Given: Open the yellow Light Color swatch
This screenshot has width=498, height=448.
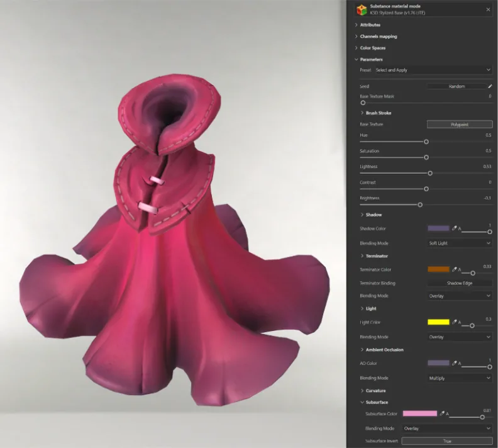Looking at the screenshot, I should (x=438, y=322).
